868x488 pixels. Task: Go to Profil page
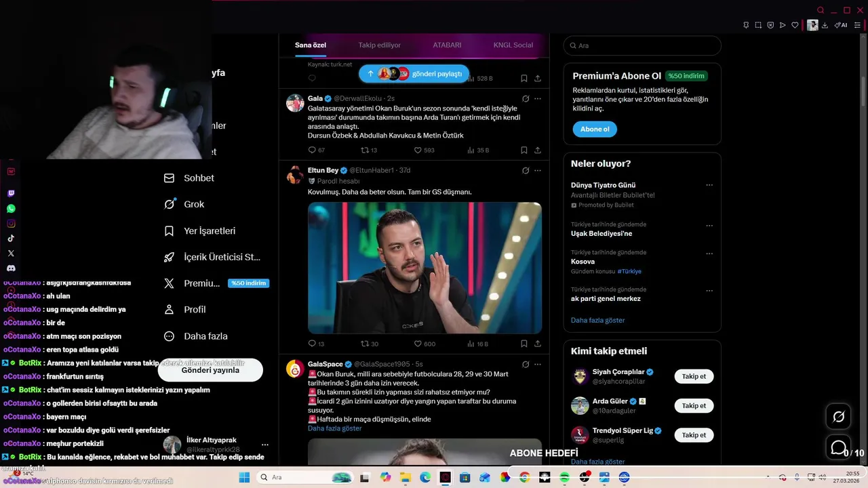tap(185, 310)
